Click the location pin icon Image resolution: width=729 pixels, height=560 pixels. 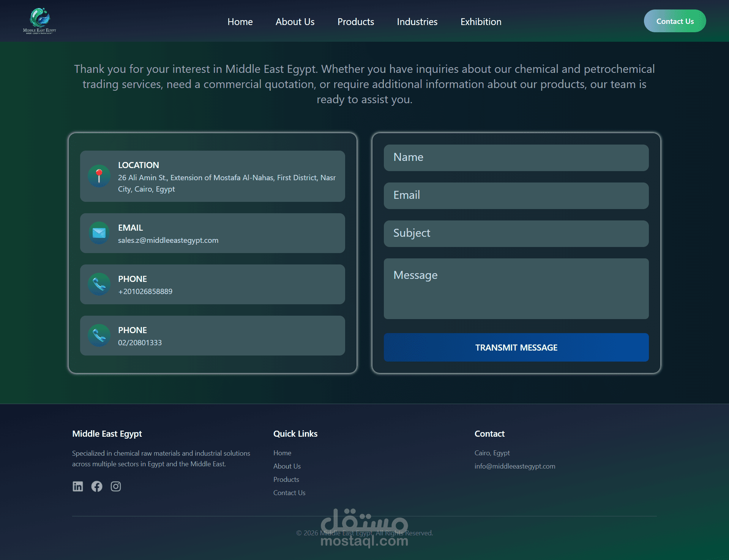(99, 176)
